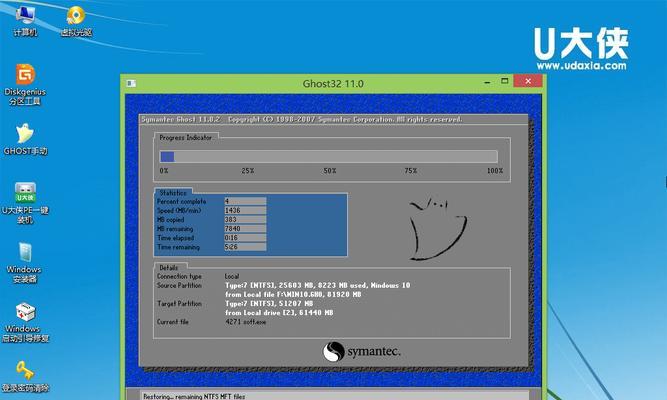Launch Diskgenius partition tool icon
The width and height of the screenshot is (667, 400).
[25, 84]
